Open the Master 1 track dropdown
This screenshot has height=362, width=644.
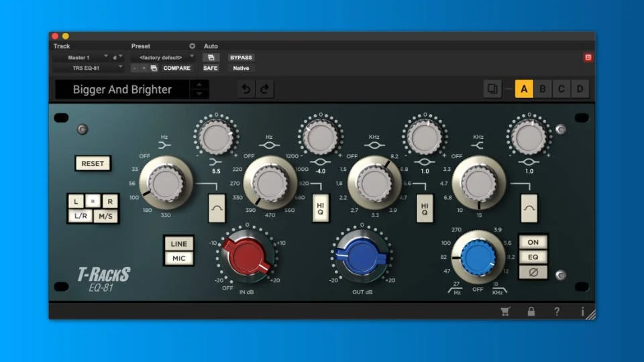(x=81, y=58)
